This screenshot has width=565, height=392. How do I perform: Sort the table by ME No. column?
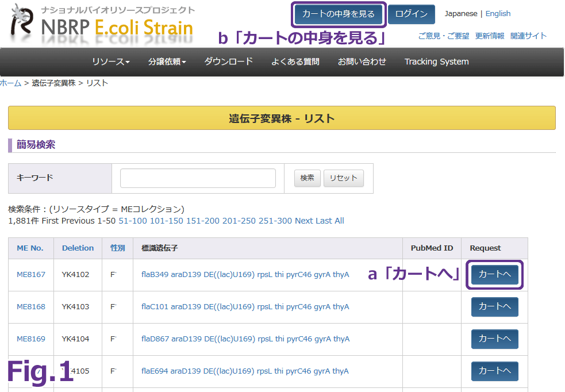click(30, 248)
